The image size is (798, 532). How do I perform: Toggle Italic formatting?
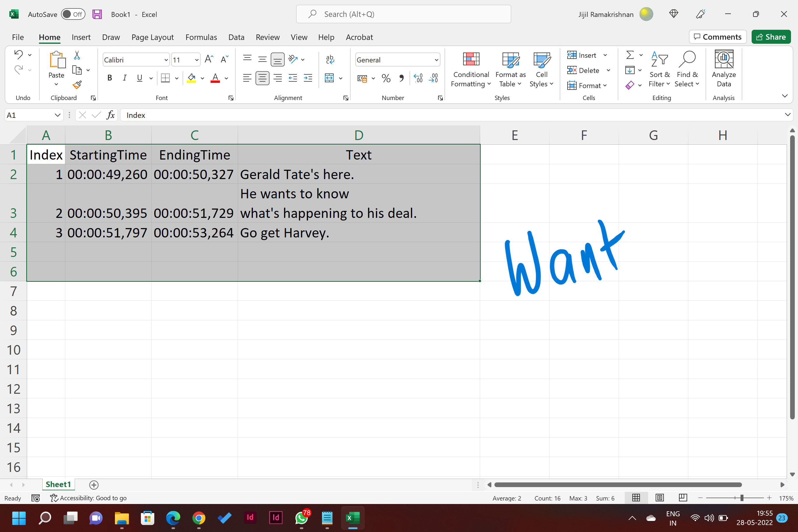(125, 78)
